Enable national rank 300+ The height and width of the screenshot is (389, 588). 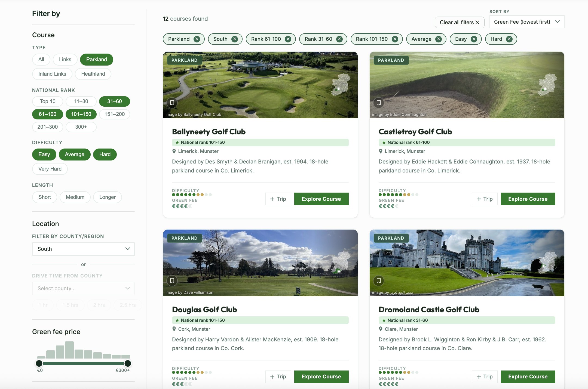click(x=81, y=127)
